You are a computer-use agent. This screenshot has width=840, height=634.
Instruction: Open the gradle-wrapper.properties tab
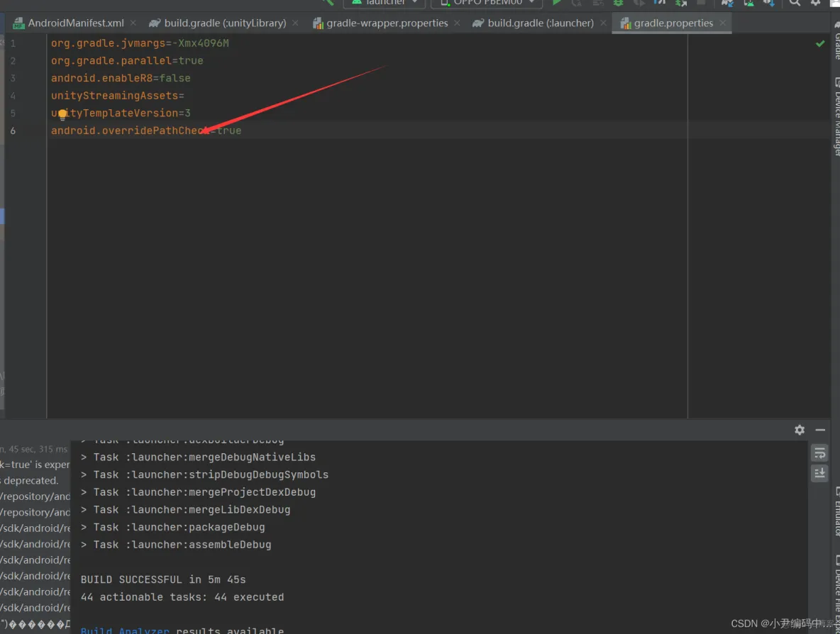point(387,23)
